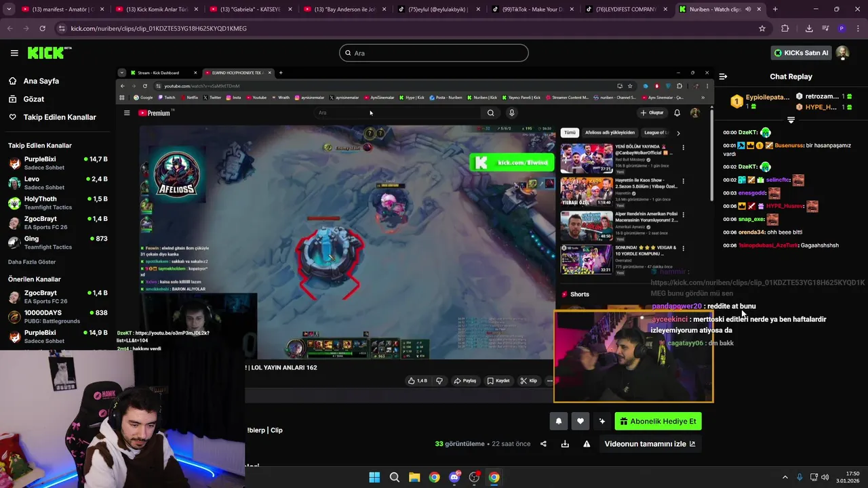This screenshot has height=488, width=868.
Task: Expand the gift leaderboard arrow
Action: click(x=791, y=120)
